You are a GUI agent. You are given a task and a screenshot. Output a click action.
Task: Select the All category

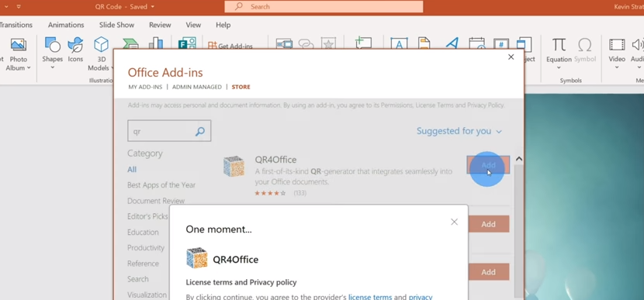click(132, 170)
